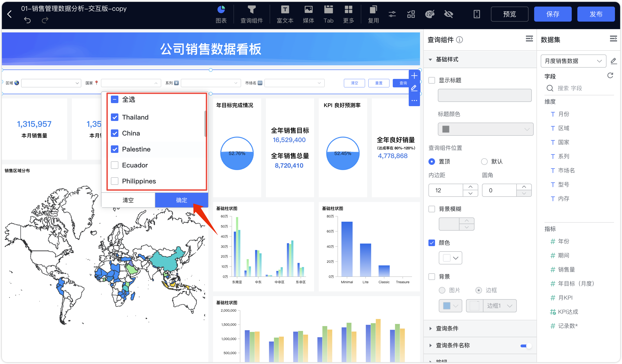Toggle the crossed-eye visibility icon in the toolbar
This screenshot has height=364, width=622.
(x=448, y=14)
